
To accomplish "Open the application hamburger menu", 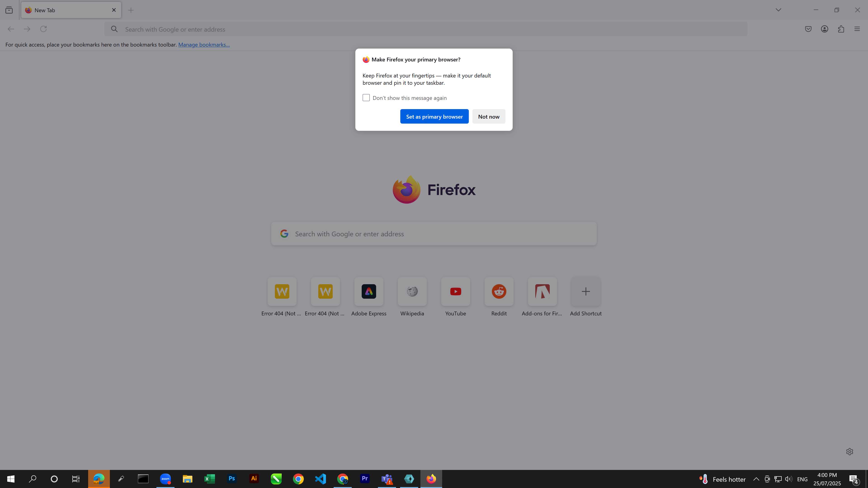I will click(x=857, y=29).
